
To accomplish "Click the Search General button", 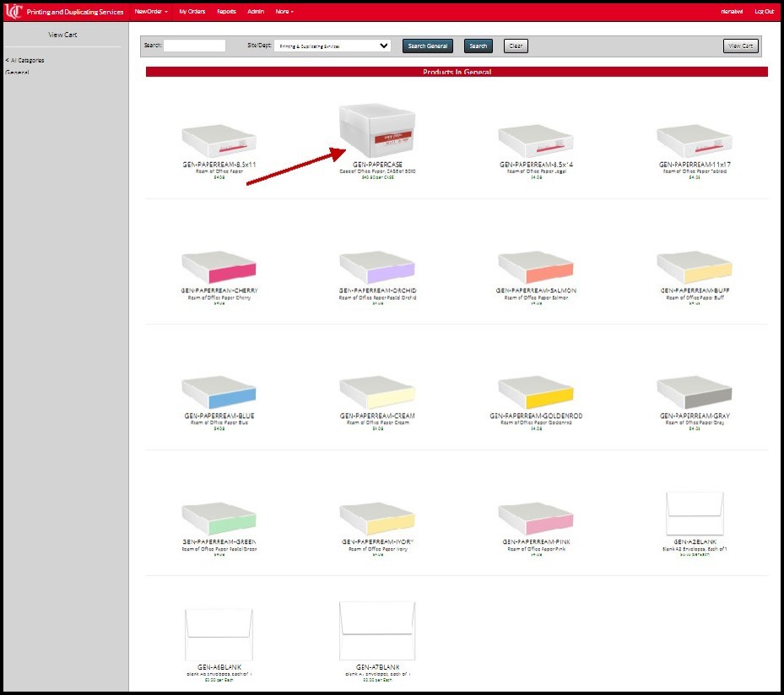I will (x=429, y=46).
